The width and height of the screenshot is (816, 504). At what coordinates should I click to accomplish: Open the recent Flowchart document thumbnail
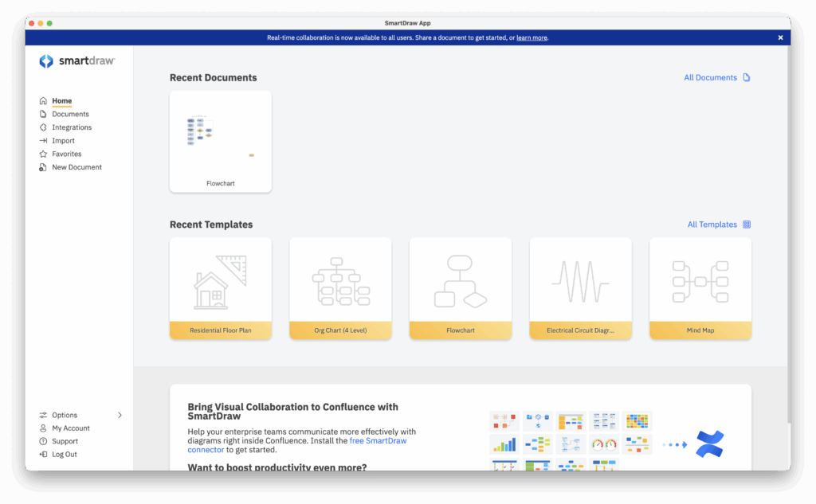click(x=221, y=142)
